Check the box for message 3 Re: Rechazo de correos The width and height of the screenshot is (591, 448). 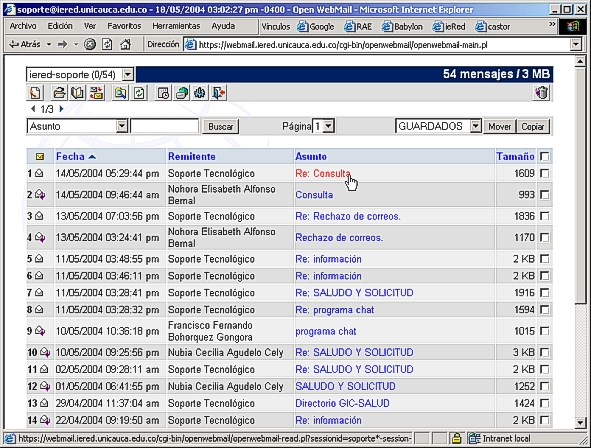[544, 216]
